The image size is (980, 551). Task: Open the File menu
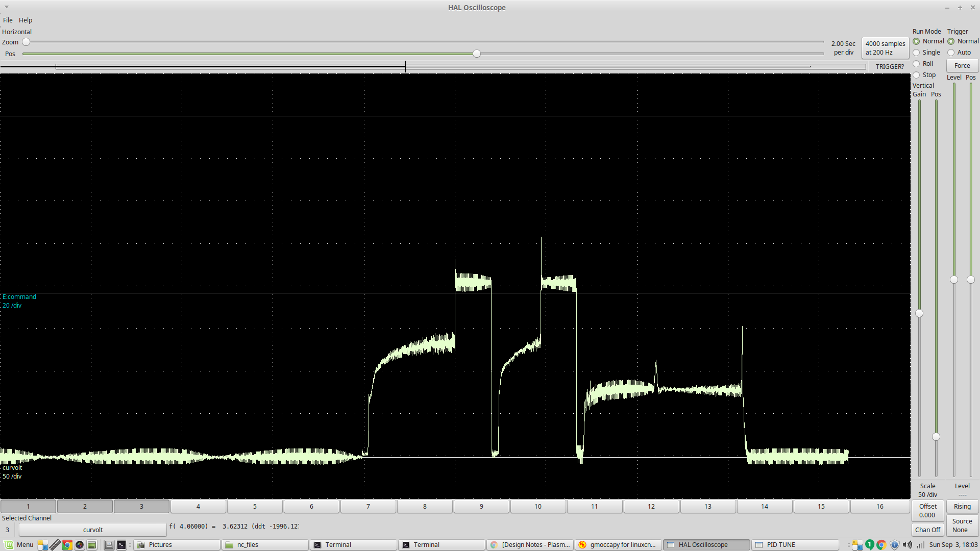pyautogui.click(x=8, y=20)
